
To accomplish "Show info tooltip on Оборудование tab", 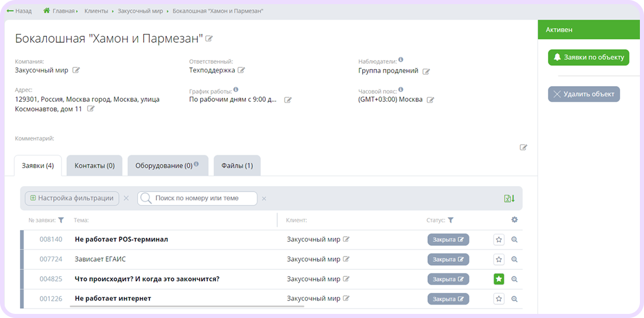I will tap(196, 165).
